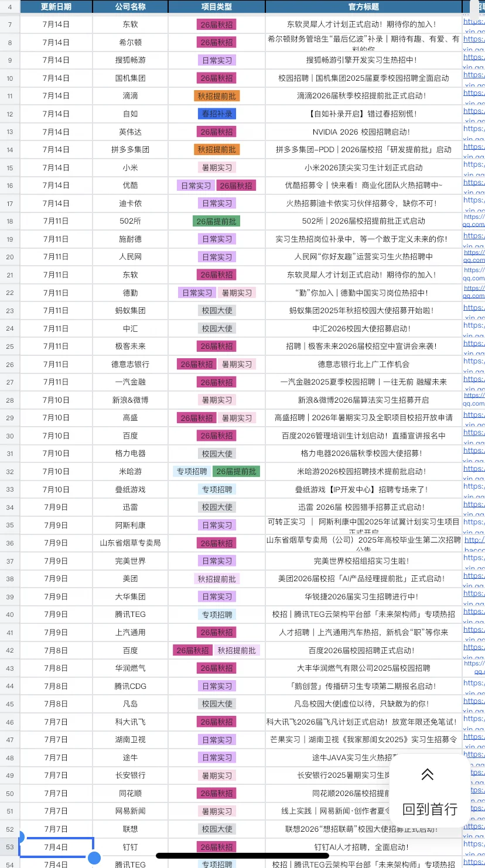Image resolution: width=485 pixels, height=868 pixels.
Task: Select the 拼多多集团 company cell
Action: point(131,149)
